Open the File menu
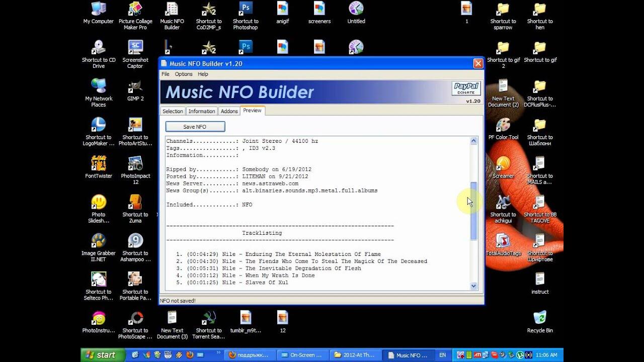The height and width of the screenshot is (362, 644). pos(165,74)
